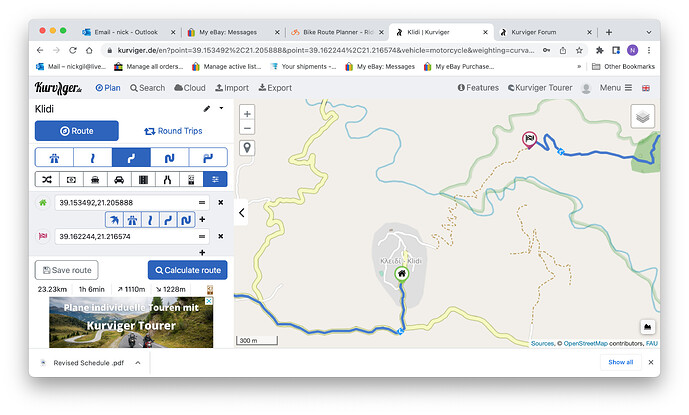
Task: Zoom in on the map
Action: [x=247, y=113]
